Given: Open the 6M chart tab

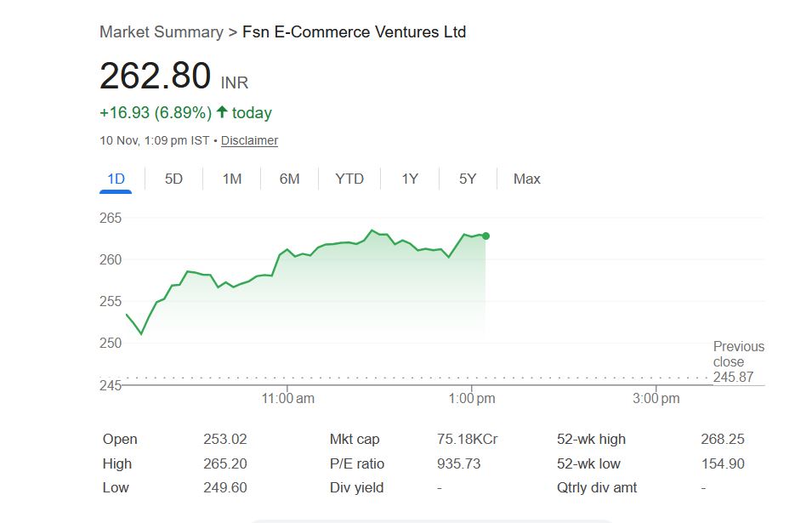Looking at the screenshot, I should [x=289, y=179].
